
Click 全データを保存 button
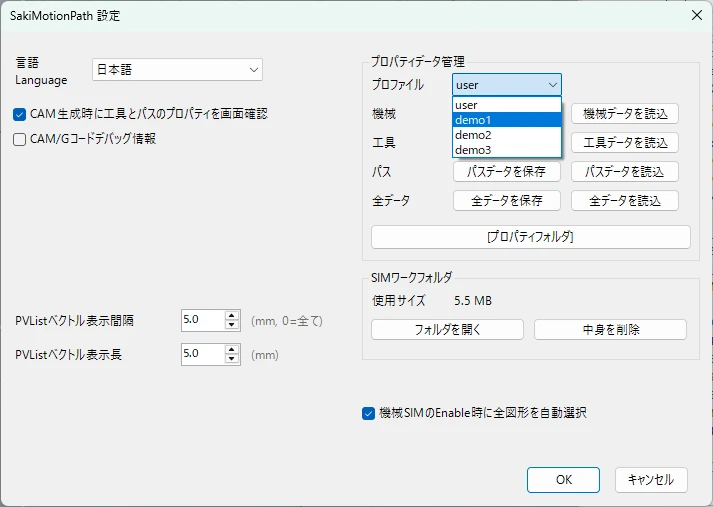tap(507, 201)
